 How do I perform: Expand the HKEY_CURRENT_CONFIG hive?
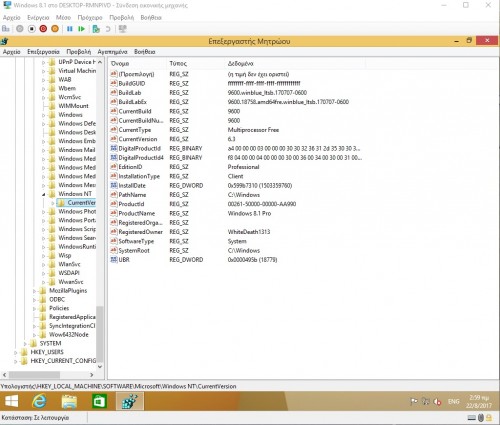coord(15,361)
